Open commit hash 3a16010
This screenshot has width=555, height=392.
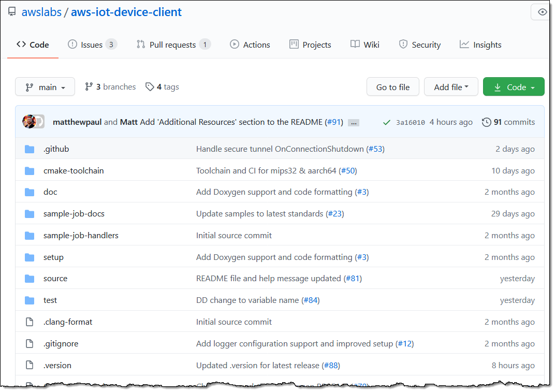point(410,122)
